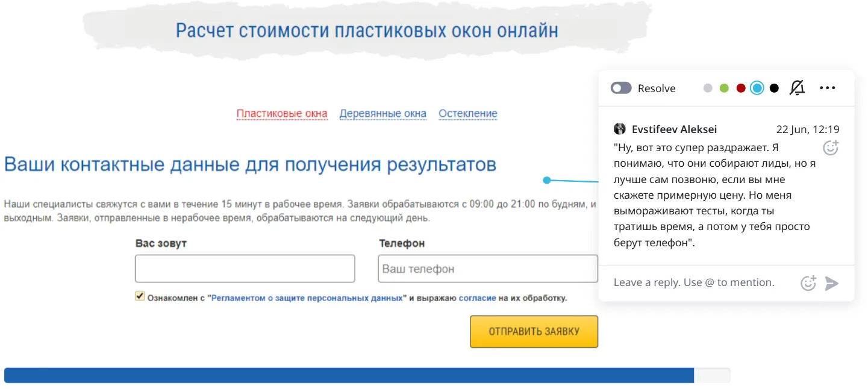Viewport: 868px width, 389px height.
Task: Open the Остекление tab
Action: pos(468,114)
